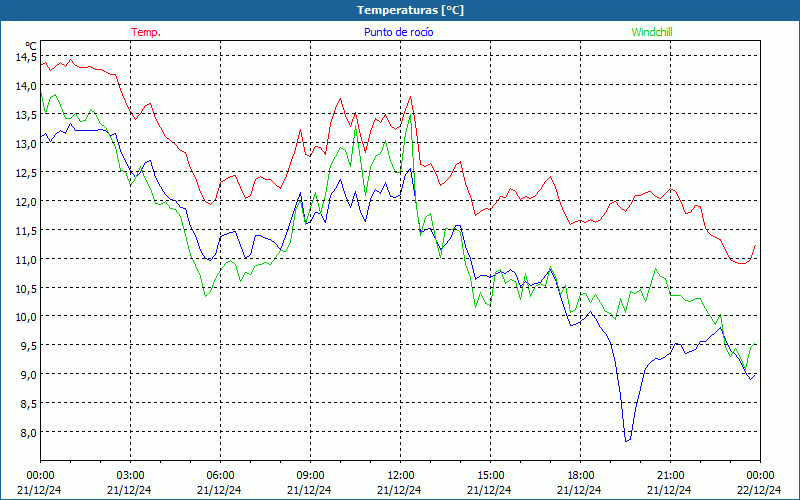Click the 13,5 y-axis value

26,115
